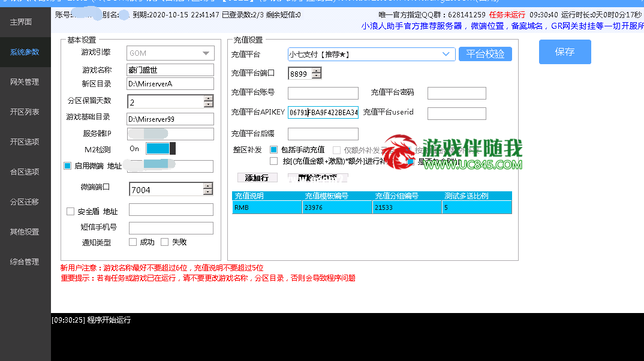644x361 pixels.
Task: Increase 充值平台端口 with up arrow
Action: pyautogui.click(x=316, y=71)
